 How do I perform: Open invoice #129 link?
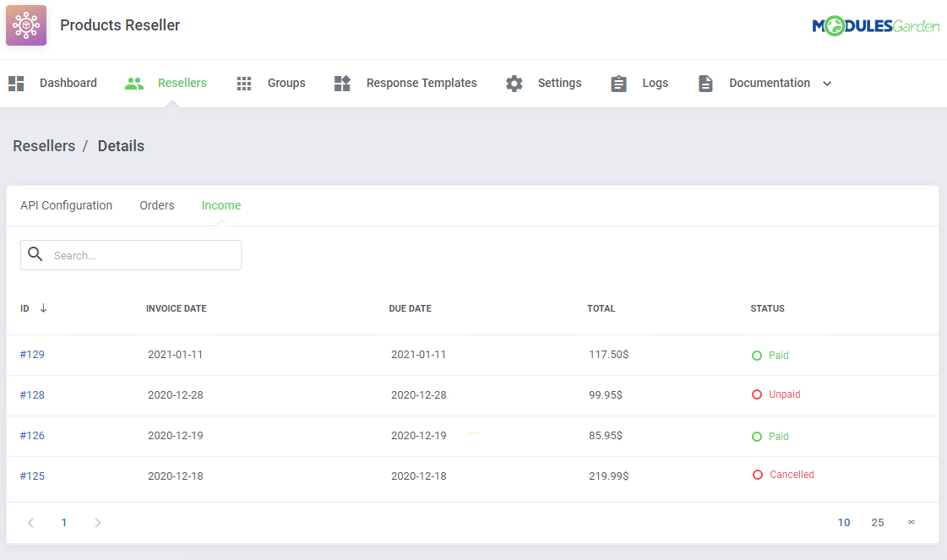click(x=32, y=355)
